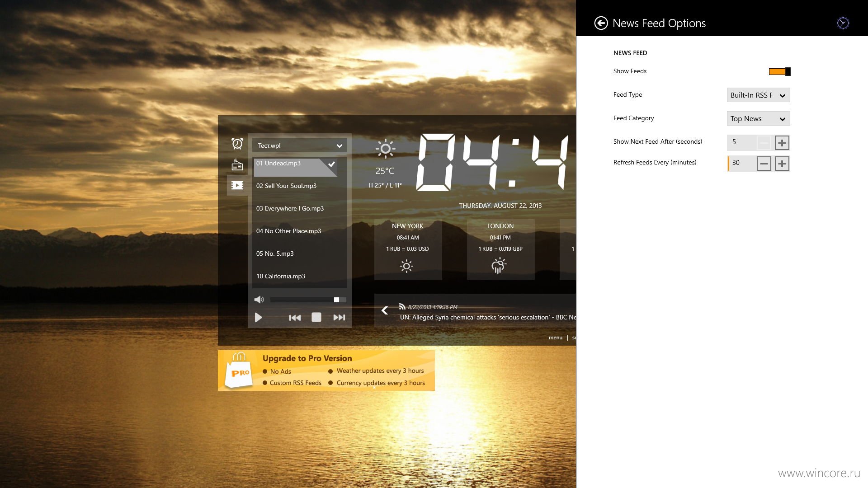
Task: Click Currency updates every 3 hours text
Action: 381,383
